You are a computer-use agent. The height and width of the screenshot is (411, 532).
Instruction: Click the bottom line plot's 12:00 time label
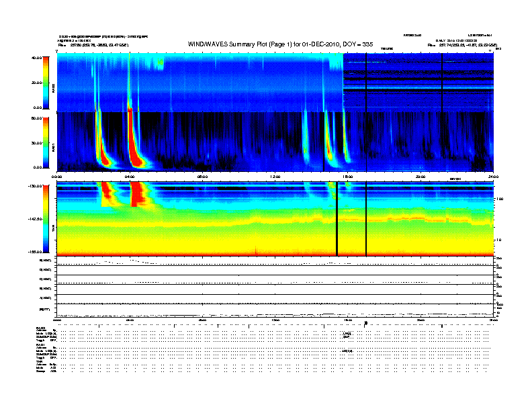click(275, 320)
